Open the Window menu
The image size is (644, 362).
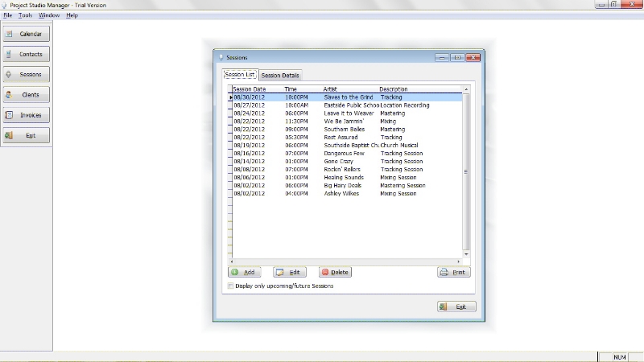click(49, 15)
